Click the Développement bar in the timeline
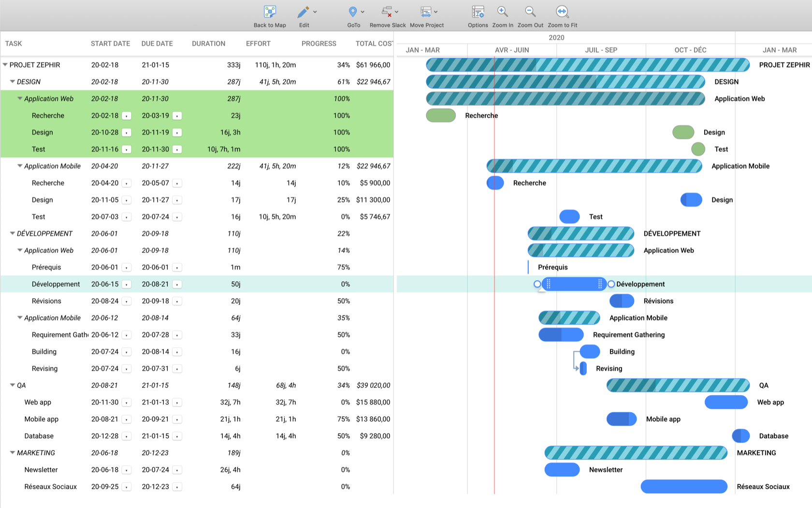Viewport: 812px width, 508px height. click(574, 284)
